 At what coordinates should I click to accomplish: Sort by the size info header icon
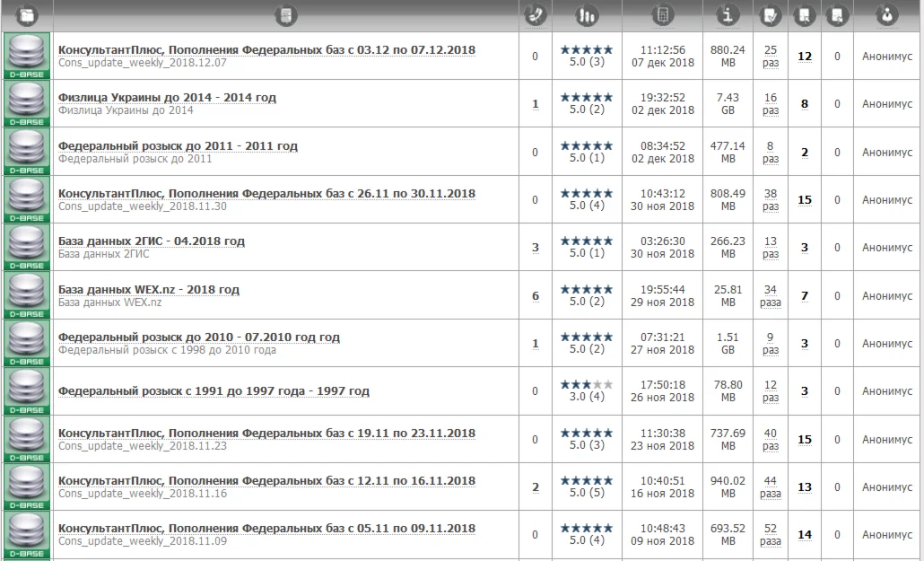click(x=728, y=14)
